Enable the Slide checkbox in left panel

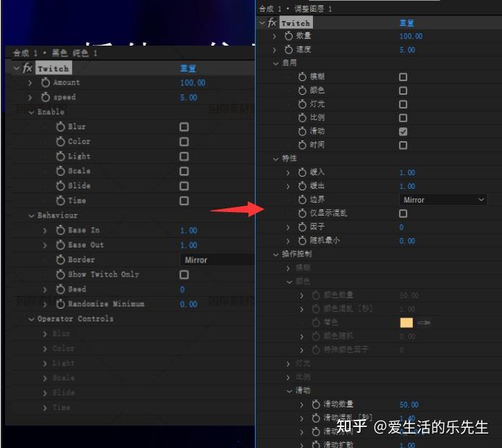click(x=184, y=186)
